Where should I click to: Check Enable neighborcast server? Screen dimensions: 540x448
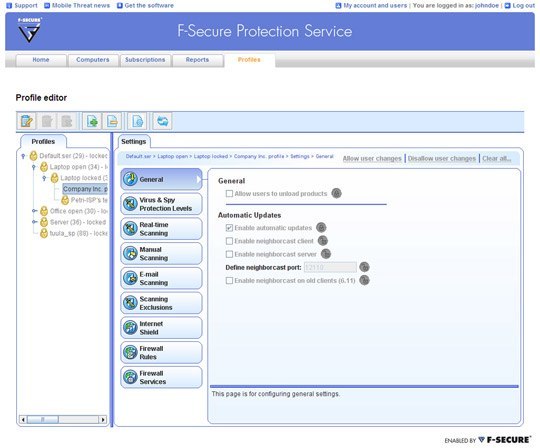(229, 254)
